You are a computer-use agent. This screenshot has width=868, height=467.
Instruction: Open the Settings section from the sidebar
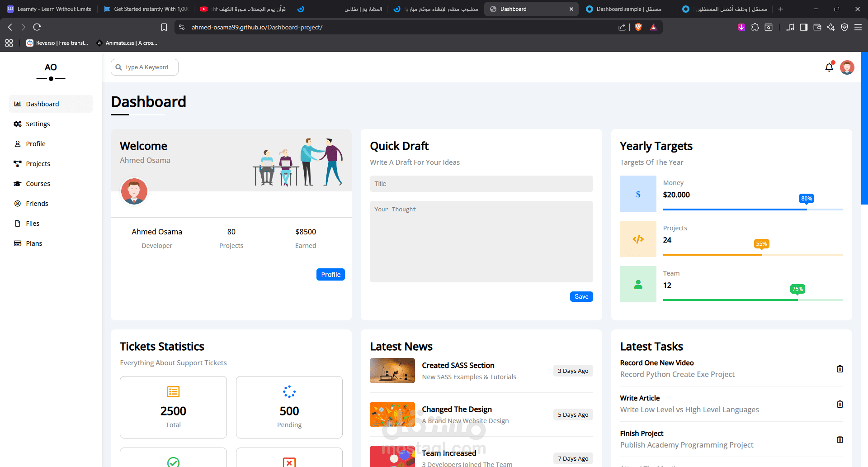tap(38, 124)
